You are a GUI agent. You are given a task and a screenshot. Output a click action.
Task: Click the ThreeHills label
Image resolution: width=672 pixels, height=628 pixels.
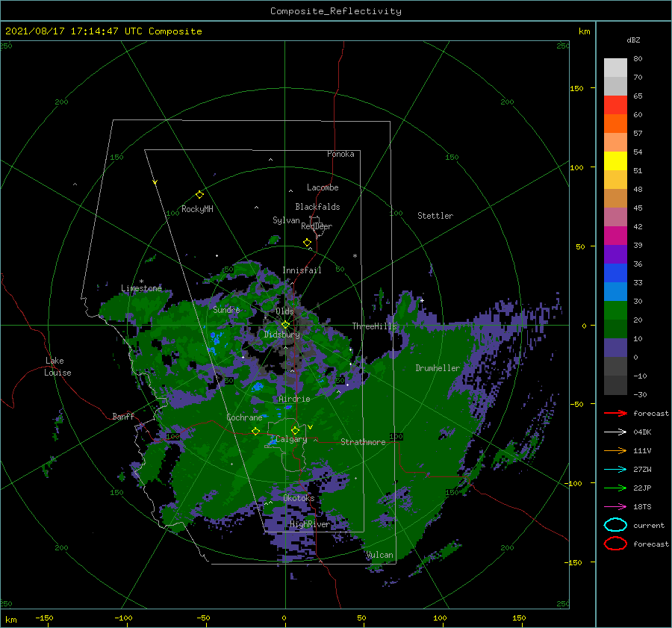pyautogui.click(x=374, y=326)
